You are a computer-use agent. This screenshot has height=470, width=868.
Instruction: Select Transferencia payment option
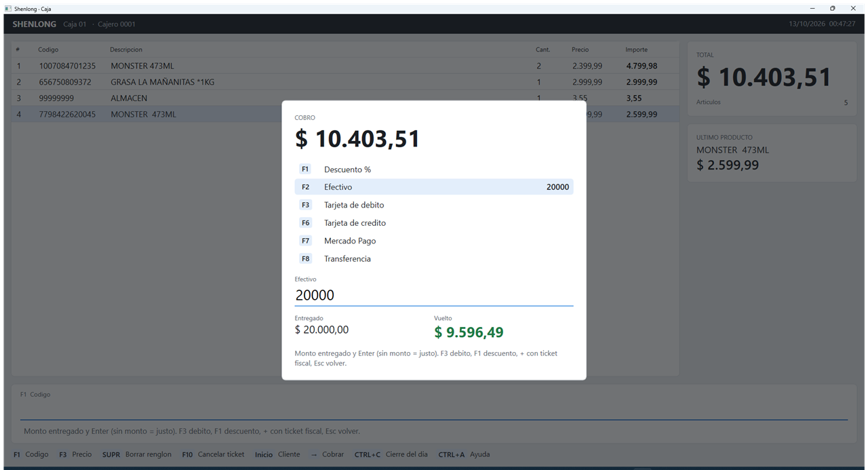point(434,258)
